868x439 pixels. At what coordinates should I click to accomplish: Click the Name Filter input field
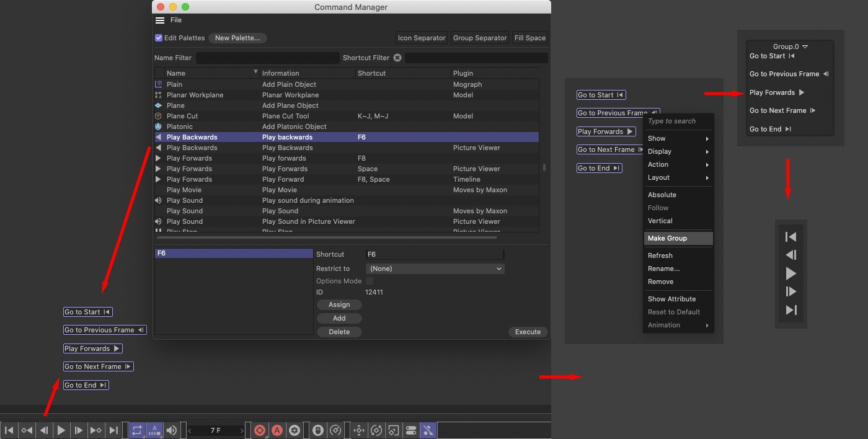pyautogui.click(x=267, y=58)
